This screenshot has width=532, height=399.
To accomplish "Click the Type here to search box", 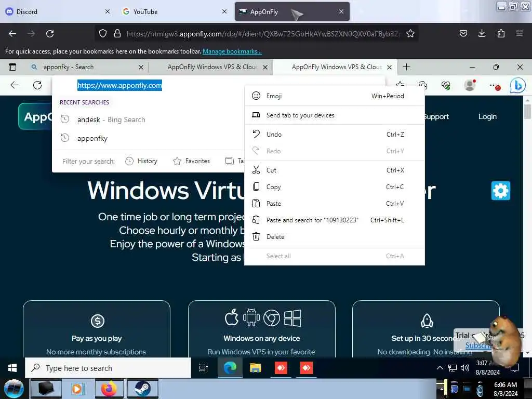I will click(x=108, y=368).
